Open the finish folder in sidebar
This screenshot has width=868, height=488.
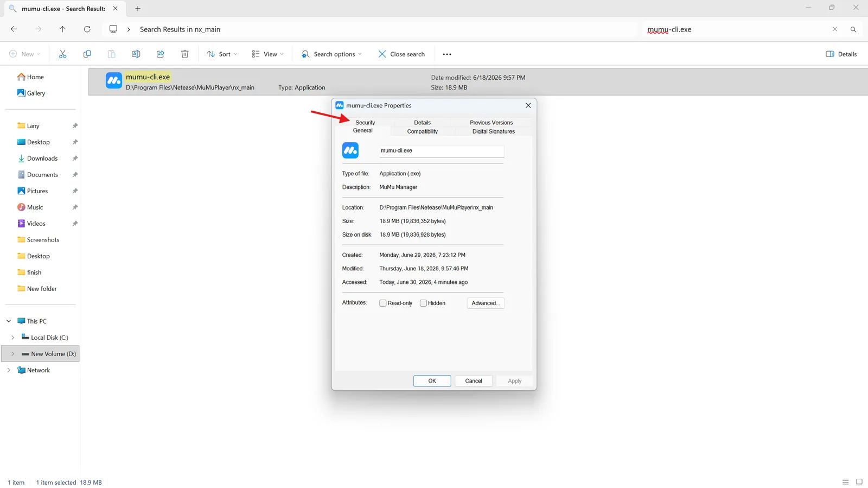29,272
